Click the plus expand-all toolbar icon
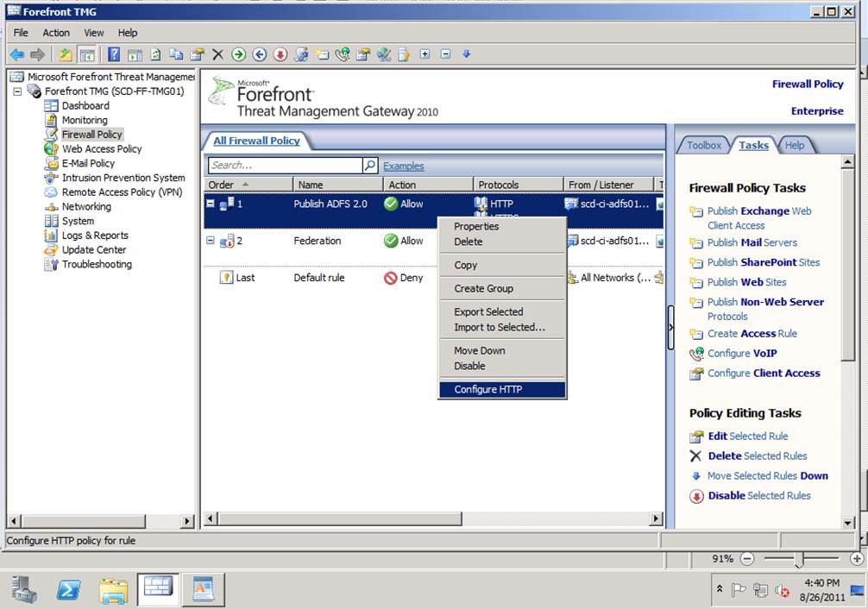Image resolution: width=868 pixels, height=609 pixels. 425,54
